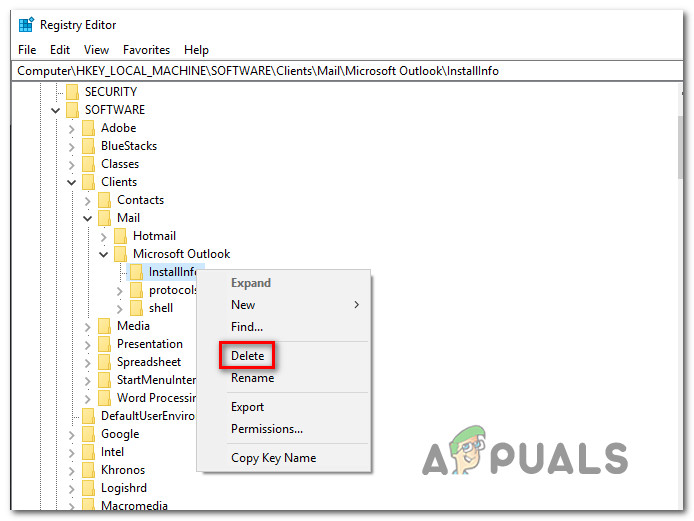This screenshot has height=521, width=694.
Task: Choose New in the context menu
Action: (x=283, y=305)
